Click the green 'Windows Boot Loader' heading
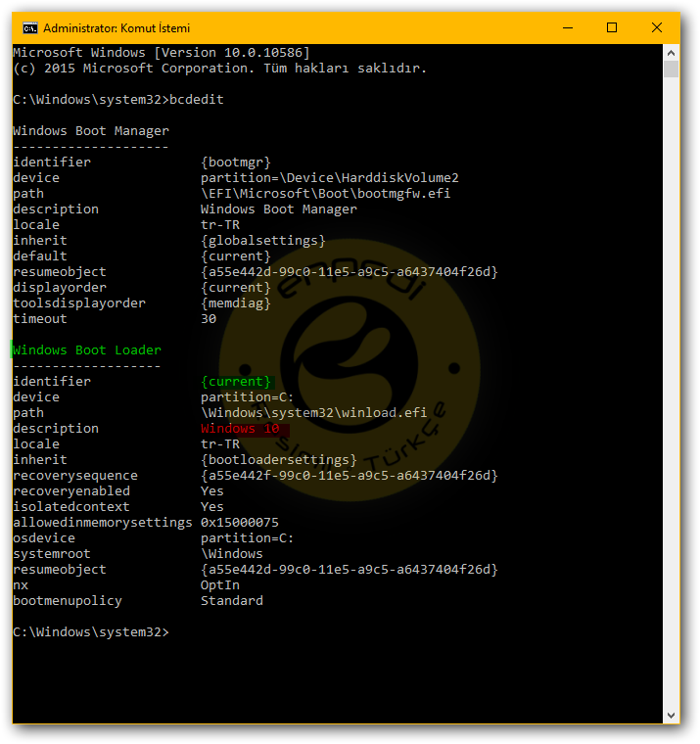This screenshot has height=744, width=700. coord(87,350)
